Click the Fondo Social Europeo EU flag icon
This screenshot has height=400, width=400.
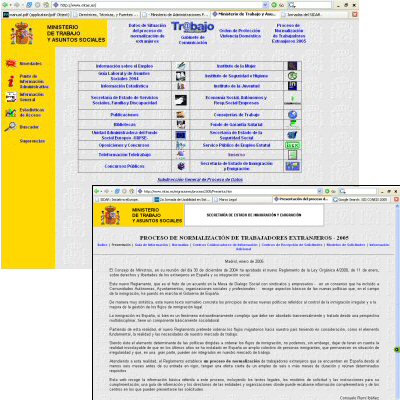tap(181, 135)
